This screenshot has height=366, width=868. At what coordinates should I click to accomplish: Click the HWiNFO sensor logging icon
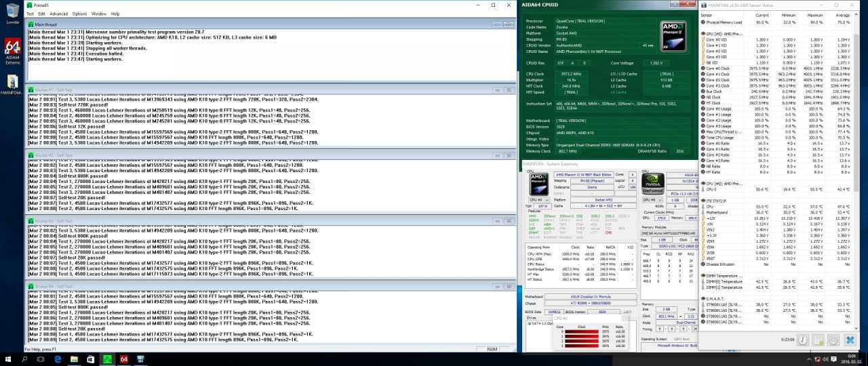click(x=818, y=340)
